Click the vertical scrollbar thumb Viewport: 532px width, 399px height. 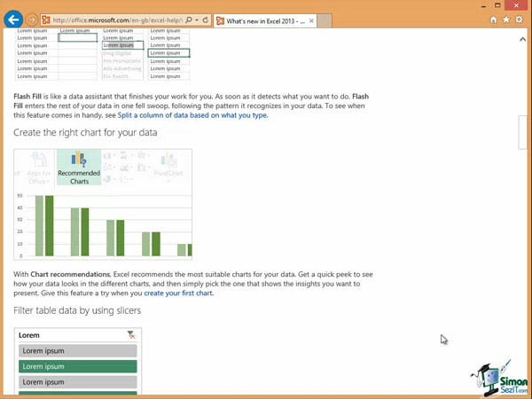click(x=523, y=132)
